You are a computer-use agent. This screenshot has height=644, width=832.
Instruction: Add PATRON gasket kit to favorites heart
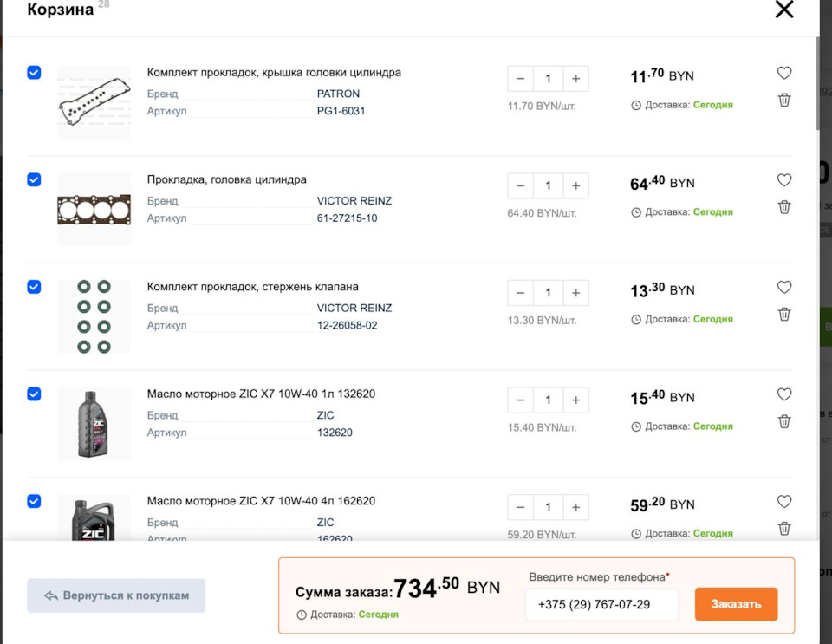point(783,73)
